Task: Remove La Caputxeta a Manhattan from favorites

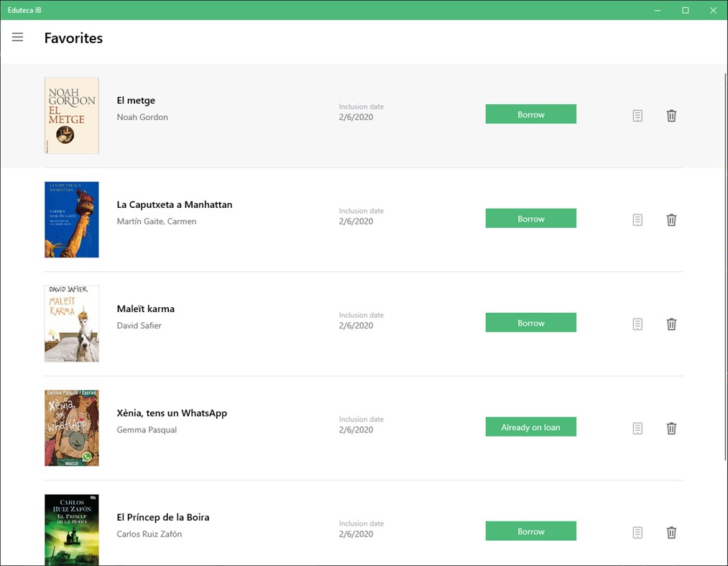Action: pyautogui.click(x=671, y=220)
